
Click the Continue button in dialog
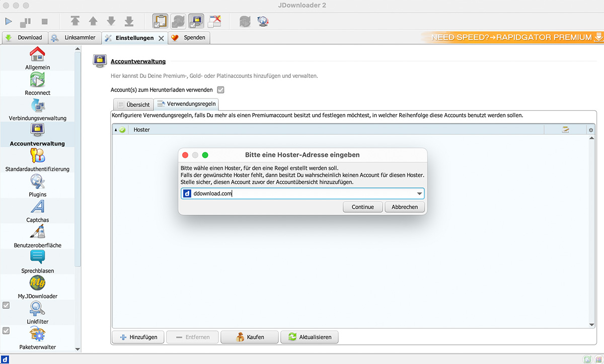pyautogui.click(x=363, y=207)
